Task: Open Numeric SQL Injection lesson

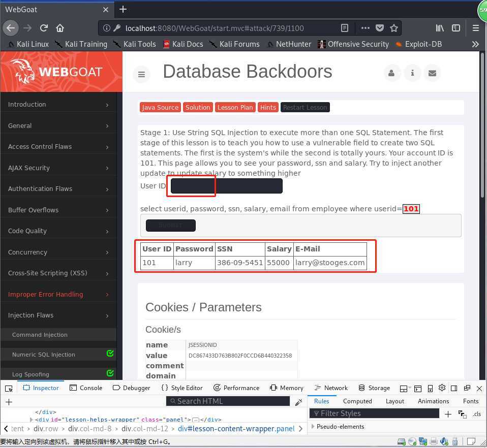Action: 58,355
